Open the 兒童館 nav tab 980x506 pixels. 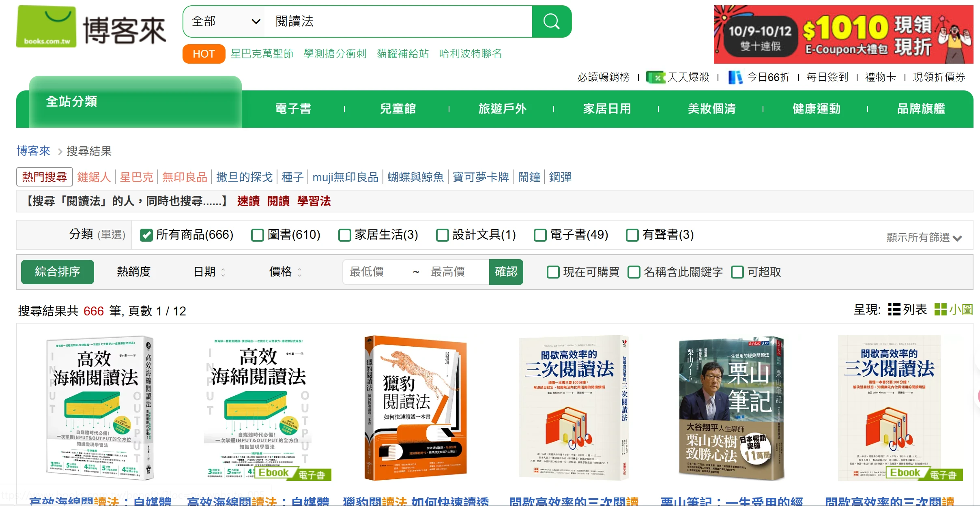pos(398,109)
